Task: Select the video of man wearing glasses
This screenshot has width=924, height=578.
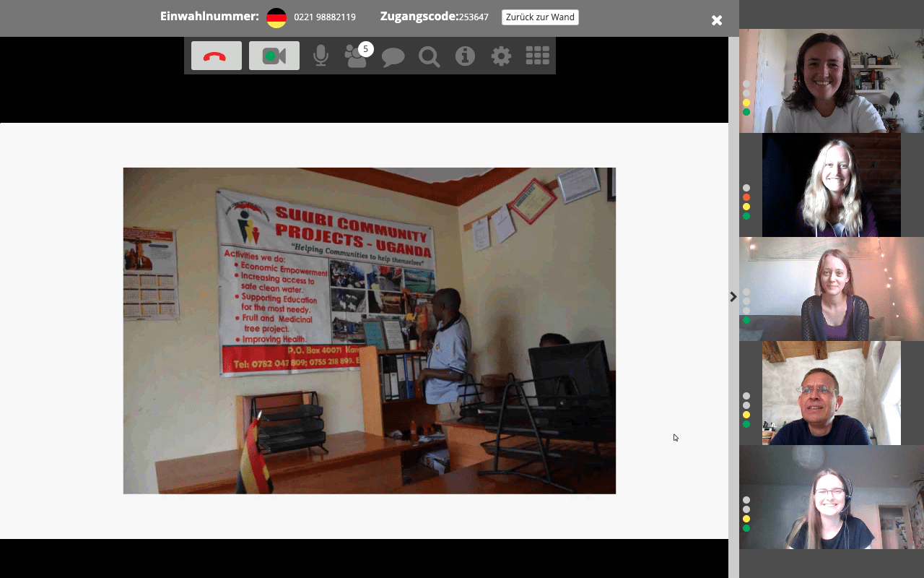Action: click(x=832, y=393)
